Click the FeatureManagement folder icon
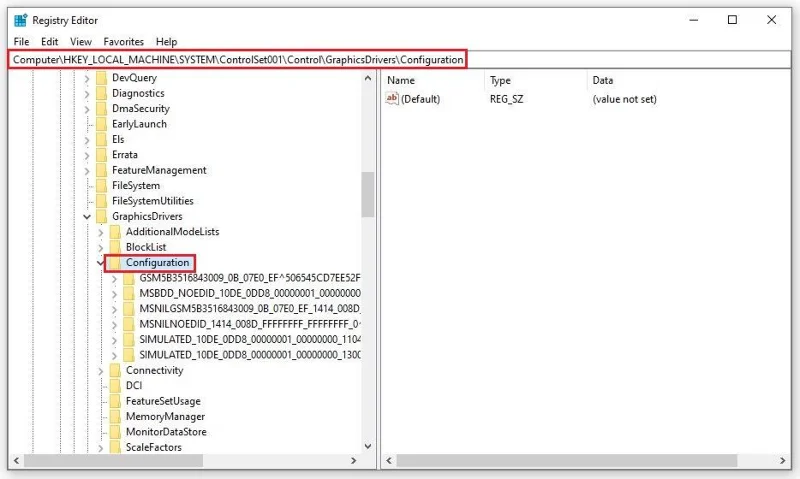The image size is (800, 479). [102, 170]
